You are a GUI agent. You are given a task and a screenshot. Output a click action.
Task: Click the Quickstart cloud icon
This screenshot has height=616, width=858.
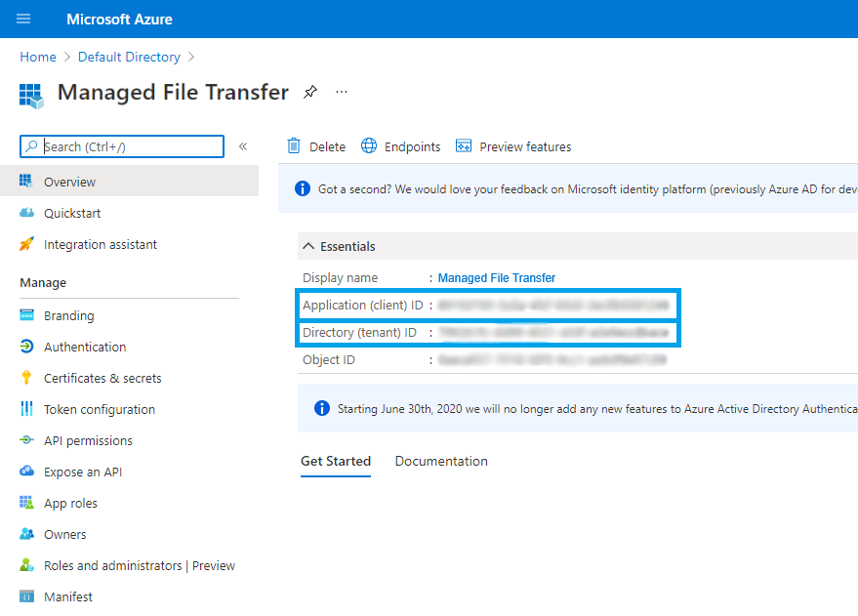[26, 213]
